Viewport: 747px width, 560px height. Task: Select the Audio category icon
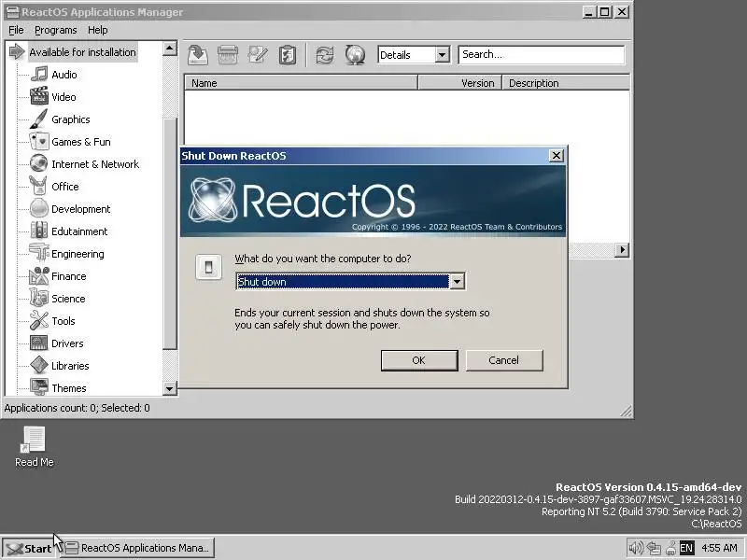pyautogui.click(x=39, y=75)
